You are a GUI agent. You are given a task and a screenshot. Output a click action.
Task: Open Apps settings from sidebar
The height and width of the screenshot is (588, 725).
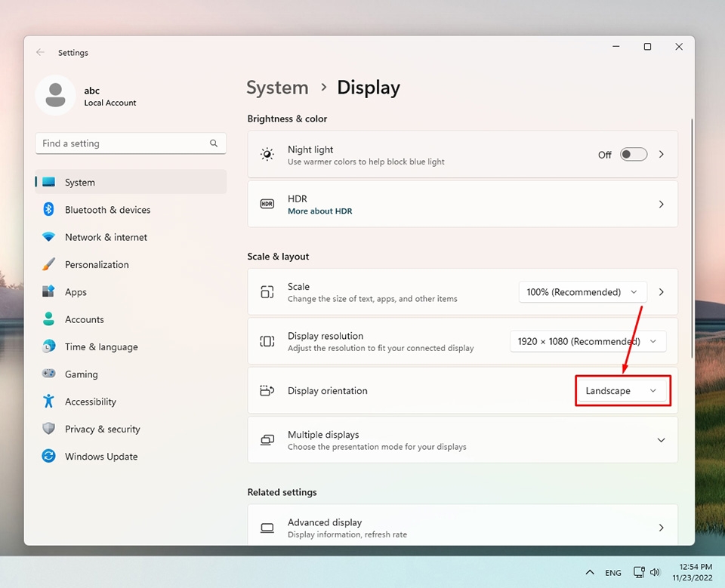(x=75, y=291)
